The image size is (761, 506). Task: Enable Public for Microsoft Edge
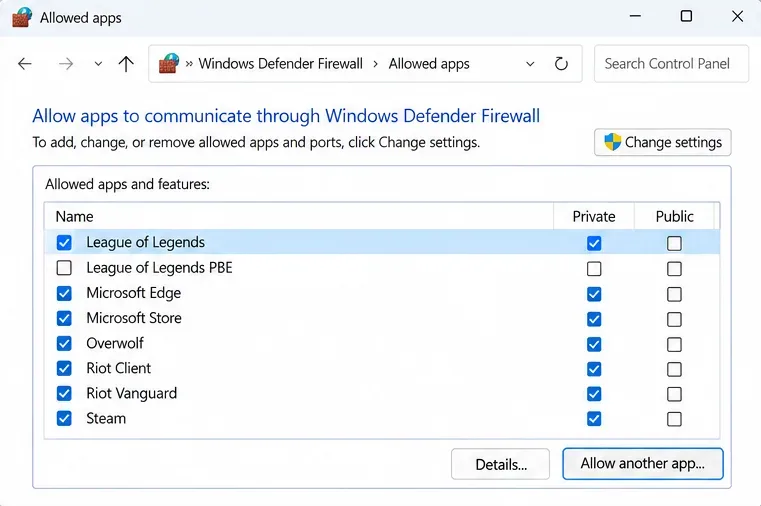[674, 294]
